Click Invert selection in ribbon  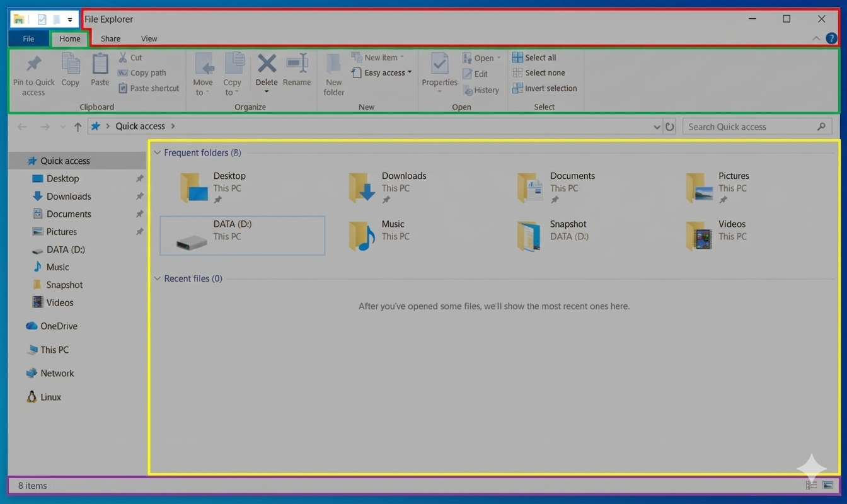coord(544,88)
